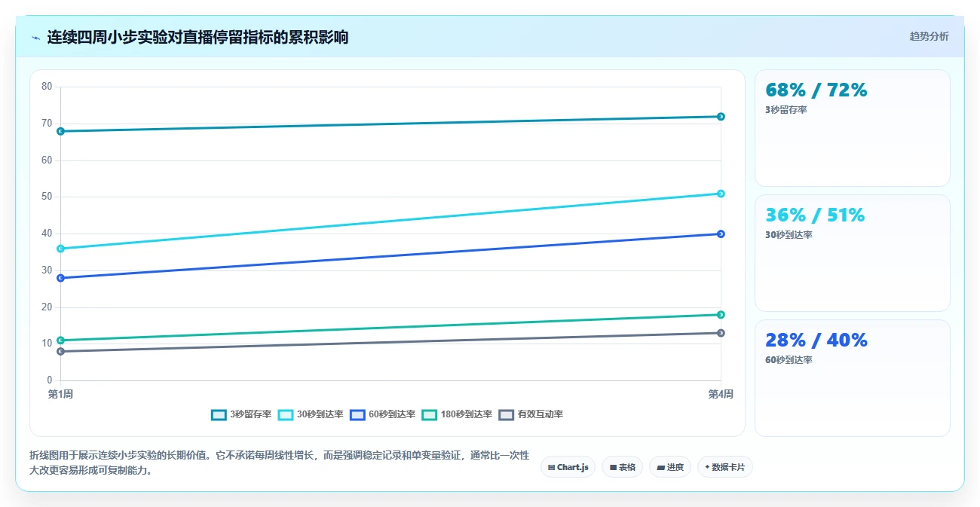Click the 折线图 description paragraph

click(x=280, y=463)
